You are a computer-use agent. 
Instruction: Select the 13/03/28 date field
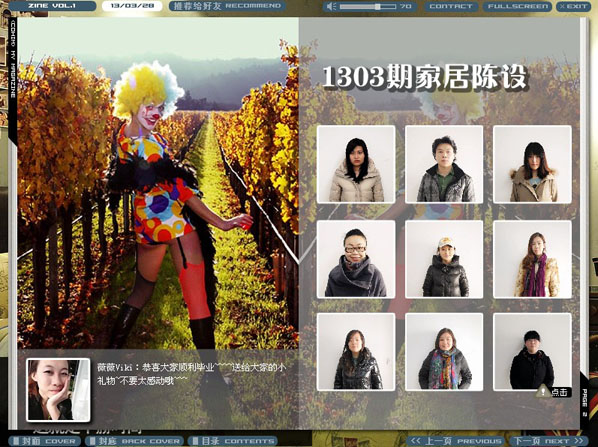click(132, 6)
